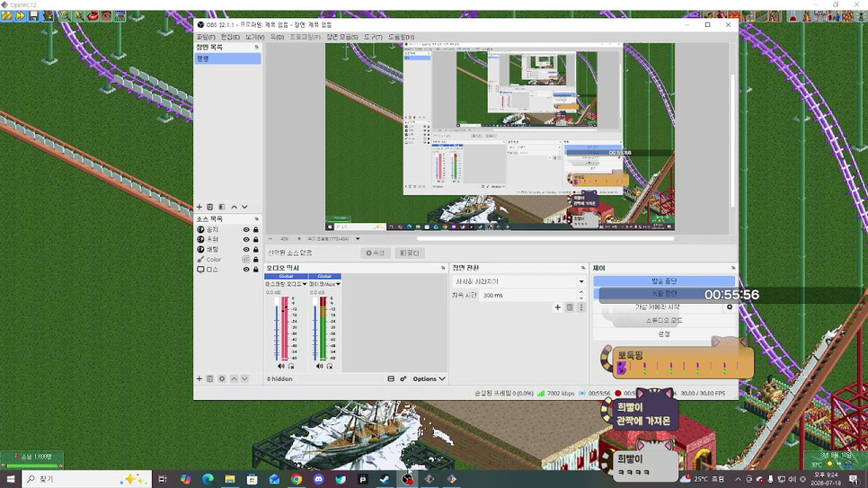This screenshot has width=868, height=488.
Task: Click the source filters button
Action: point(410,253)
